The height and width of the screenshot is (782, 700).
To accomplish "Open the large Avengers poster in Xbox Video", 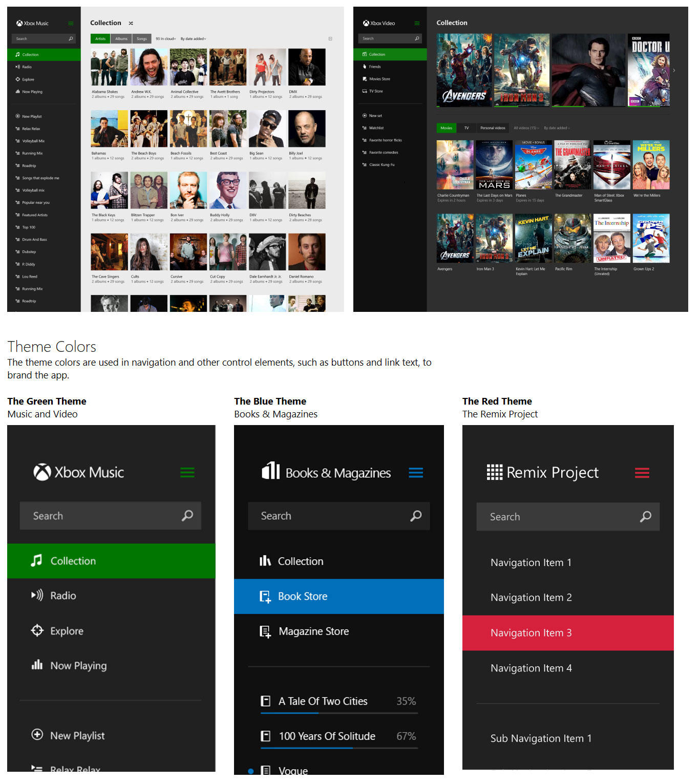I will tap(464, 70).
